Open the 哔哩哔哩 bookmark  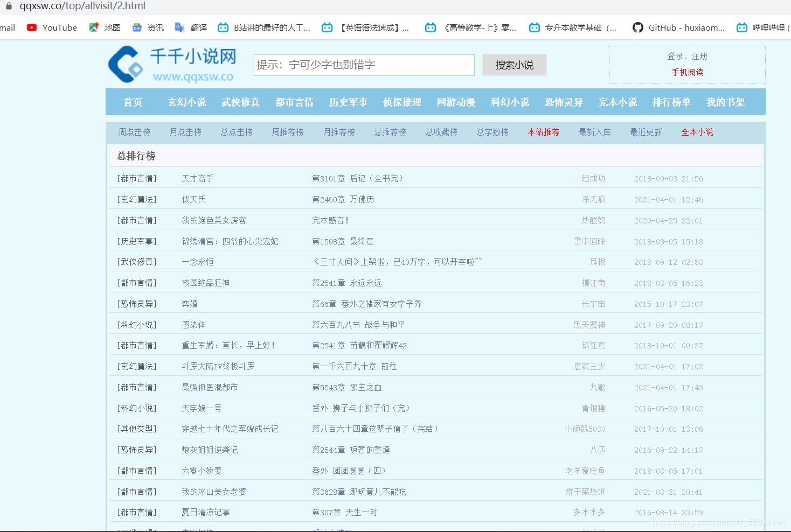tap(764, 27)
